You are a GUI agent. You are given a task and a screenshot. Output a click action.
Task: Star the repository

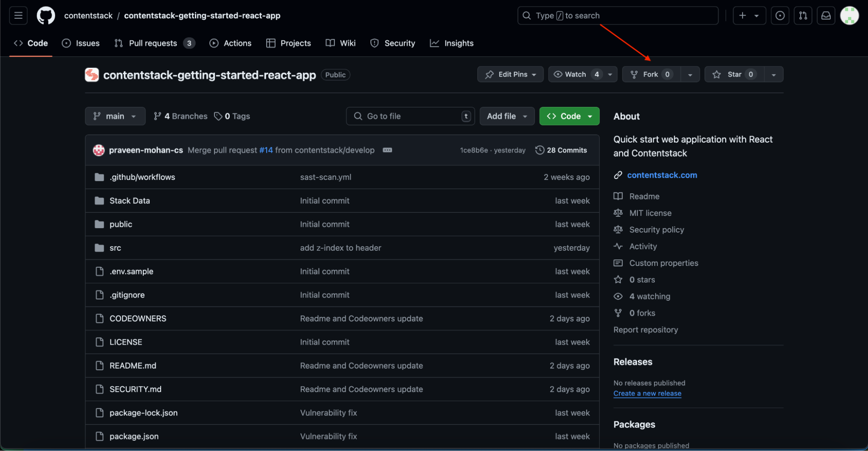click(734, 74)
